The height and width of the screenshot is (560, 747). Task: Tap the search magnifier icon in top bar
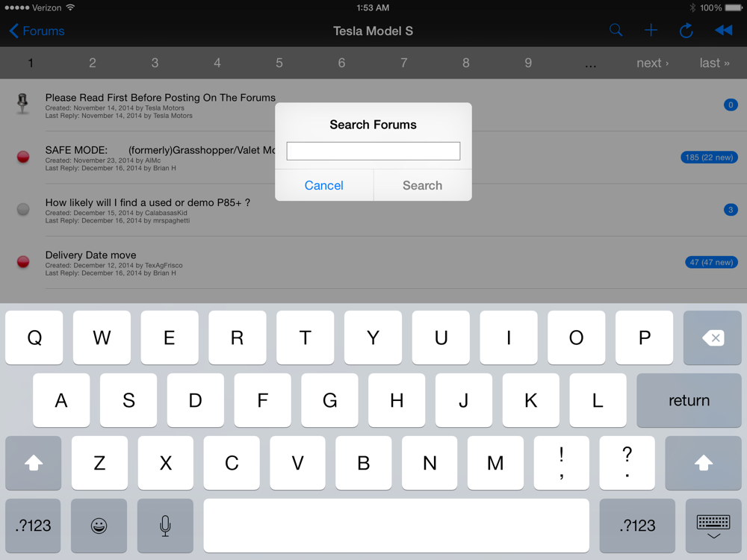point(616,31)
